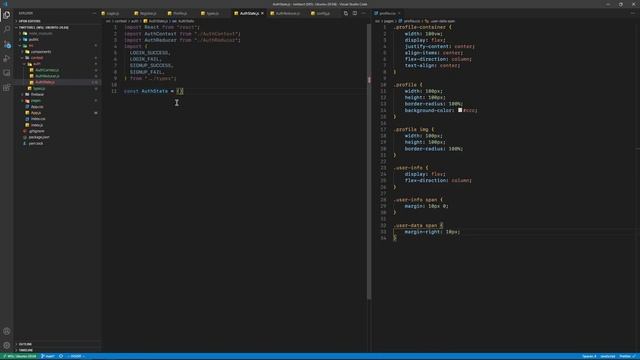Open Remote Explorer view in activity bar
The width and height of the screenshot is (640, 360).
(x=7, y=73)
